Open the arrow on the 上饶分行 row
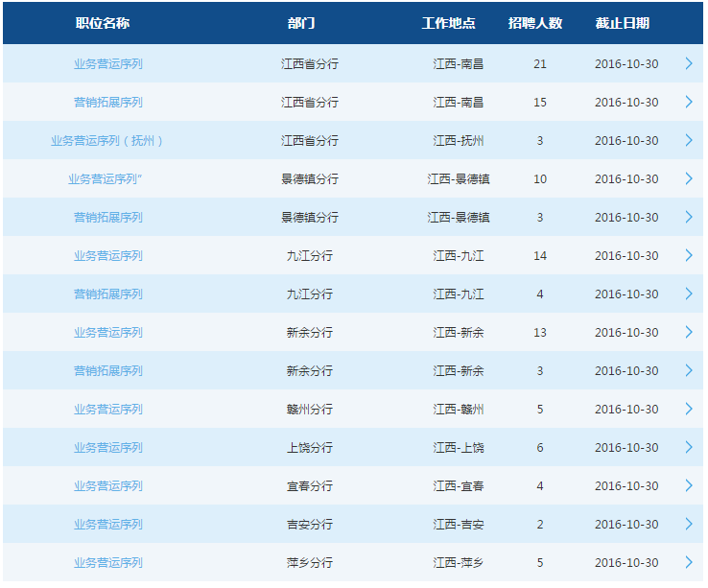 [688, 447]
